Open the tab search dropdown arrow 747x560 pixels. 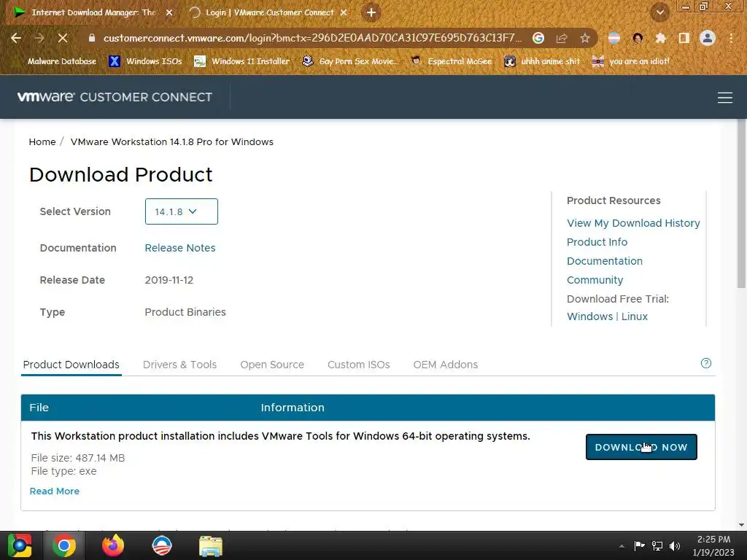click(660, 12)
